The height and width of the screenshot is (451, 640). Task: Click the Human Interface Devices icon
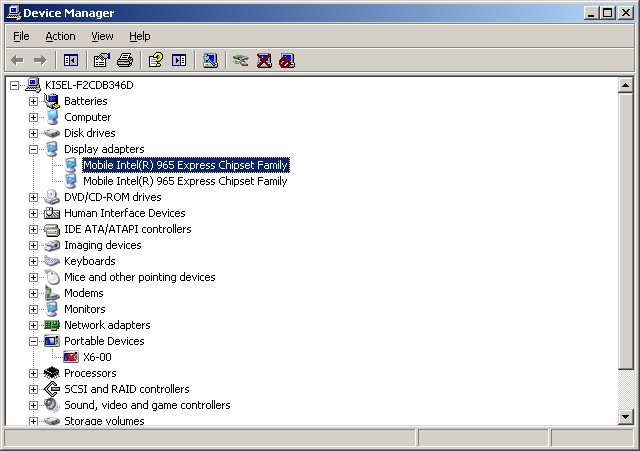coord(52,213)
